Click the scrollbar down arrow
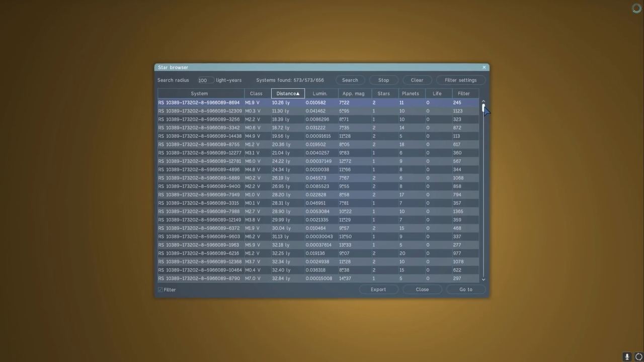 pos(484,280)
